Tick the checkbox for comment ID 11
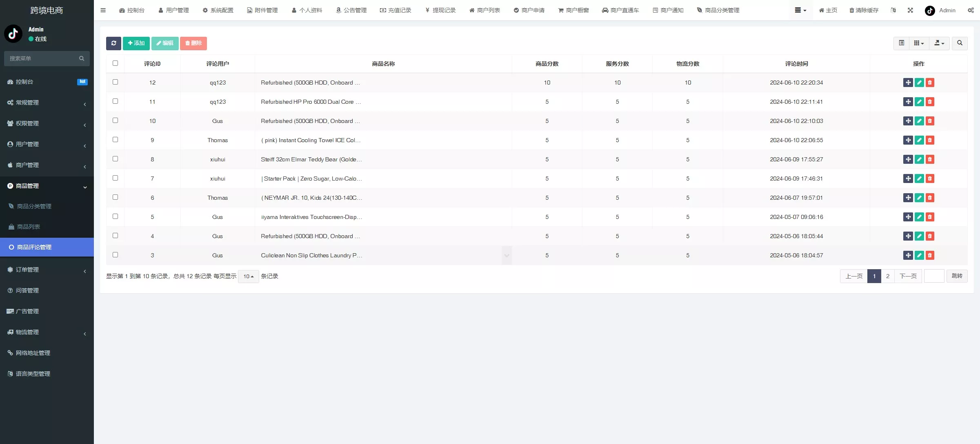The image size is (980, 444). coord(115,101)
